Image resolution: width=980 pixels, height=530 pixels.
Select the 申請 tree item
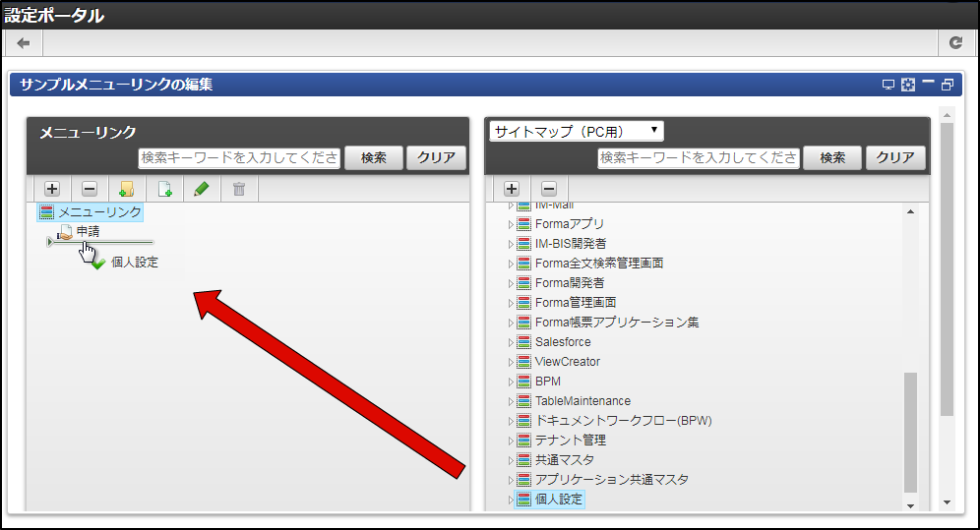click(89, 232)
